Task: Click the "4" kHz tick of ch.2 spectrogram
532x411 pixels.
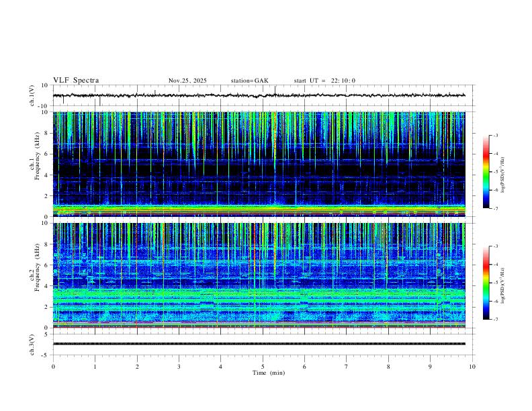Action: coord(47,286)
